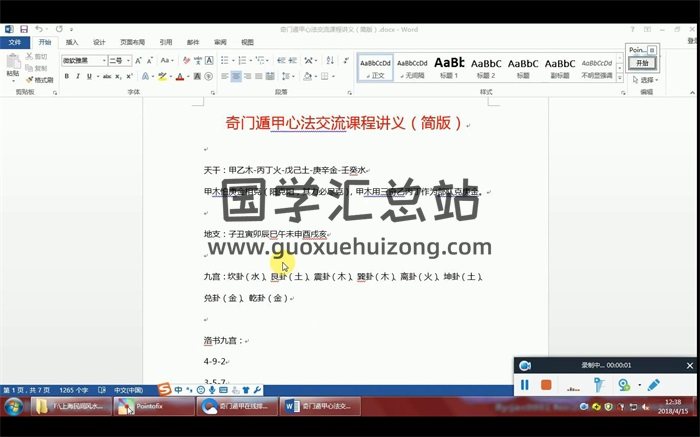Toggle Italic formatting
The width and height of the screenshot is (700, 437).
(78, 76)
